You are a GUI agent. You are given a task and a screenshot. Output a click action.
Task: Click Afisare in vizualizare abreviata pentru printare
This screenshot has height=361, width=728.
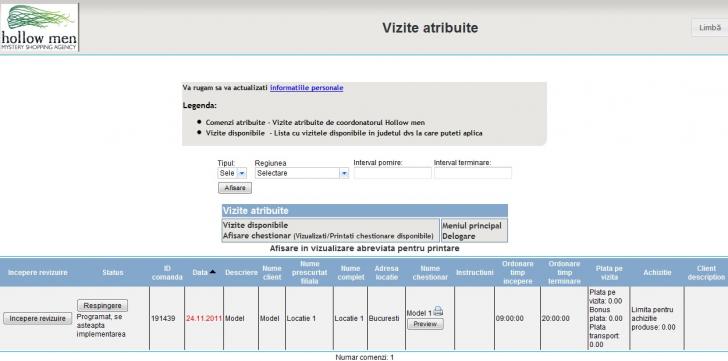pyautogui.click(x=364, y=249)
